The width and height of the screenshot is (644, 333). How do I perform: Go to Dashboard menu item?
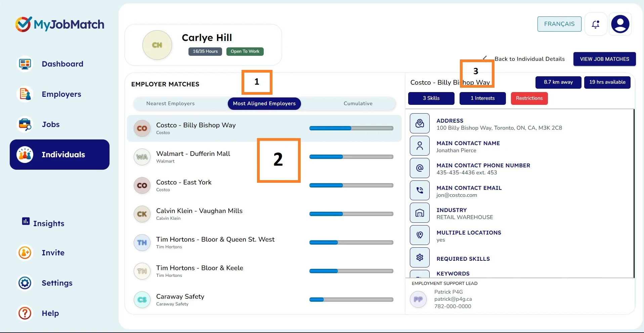(x=62, y=64)
